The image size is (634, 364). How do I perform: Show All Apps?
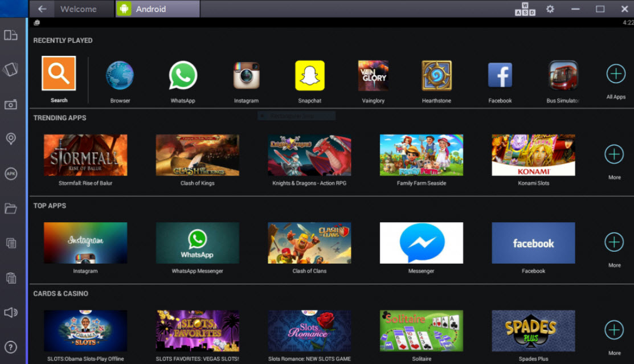[x=616, y=74]
